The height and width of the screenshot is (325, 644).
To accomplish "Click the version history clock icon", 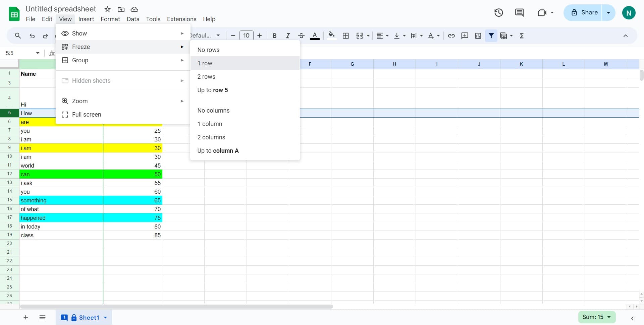I will pyautogui.click(x=498, y=13).
